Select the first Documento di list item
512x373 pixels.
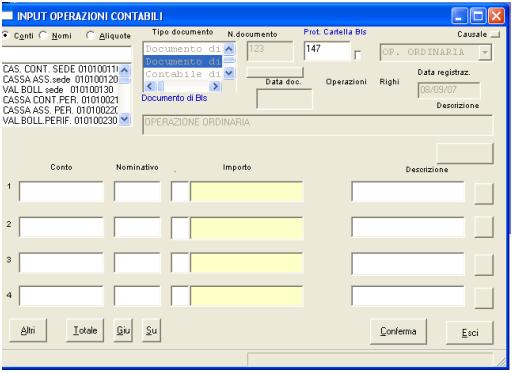183,49
